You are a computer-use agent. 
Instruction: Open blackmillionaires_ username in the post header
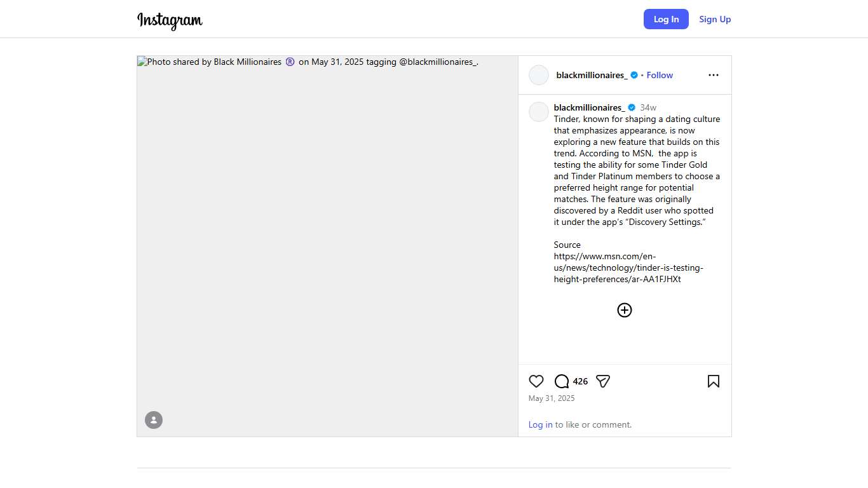592,75
